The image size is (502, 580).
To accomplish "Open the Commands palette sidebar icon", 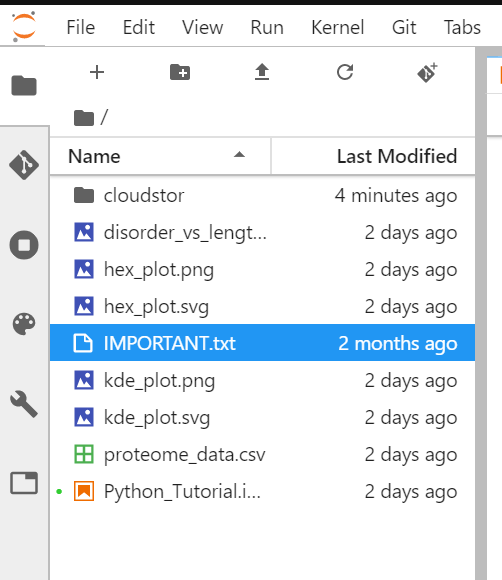I will (24, 324).
